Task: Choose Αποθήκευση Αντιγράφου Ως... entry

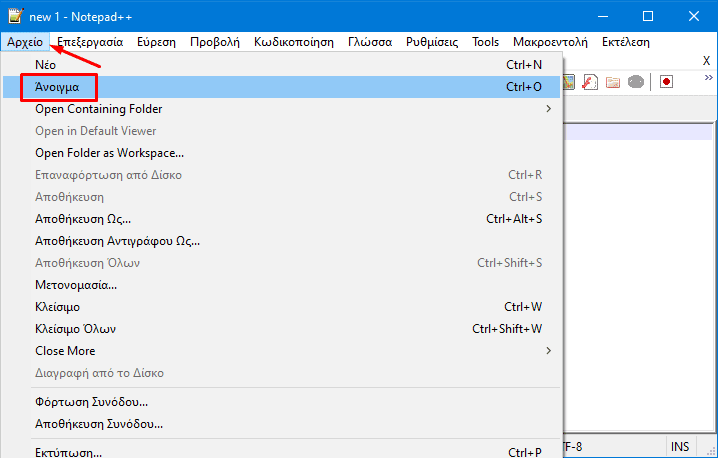Action: coord(282,241)
